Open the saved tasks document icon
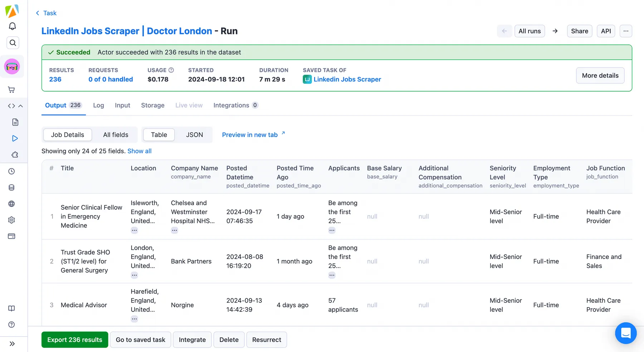Image resolution: width=644 pixels, height=352 pixels. pyautogui.click(x=15, y=122)
